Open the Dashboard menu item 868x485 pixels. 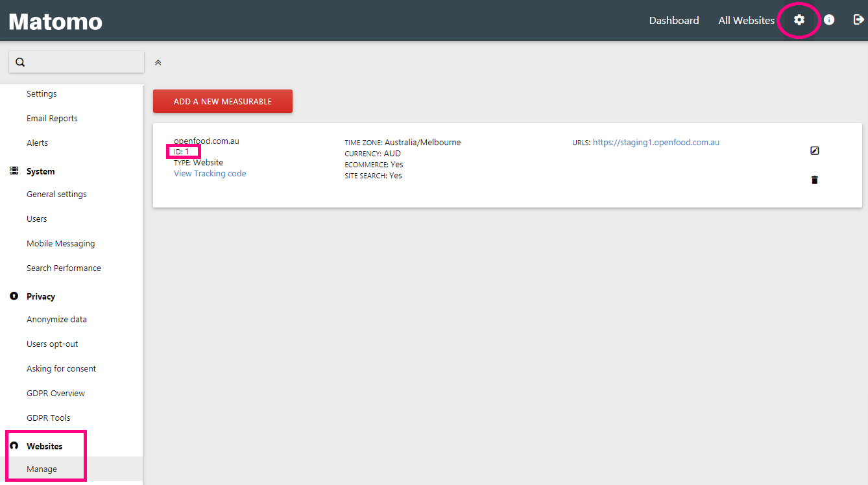(x=674, y=20)
